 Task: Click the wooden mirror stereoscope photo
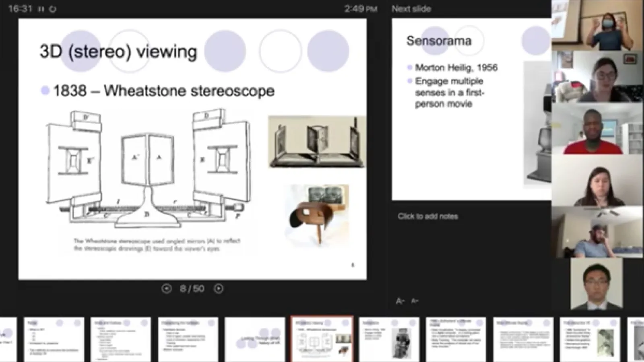point(317,142)
